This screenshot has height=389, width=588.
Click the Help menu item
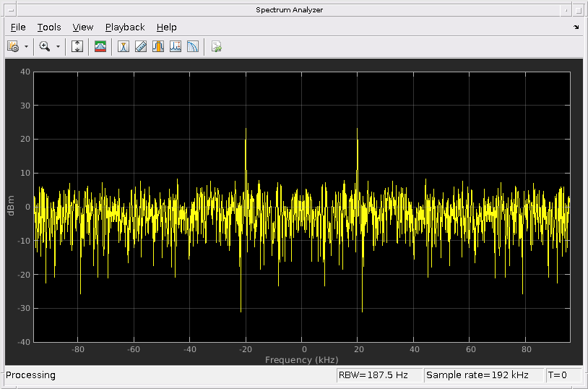[166, 27]
